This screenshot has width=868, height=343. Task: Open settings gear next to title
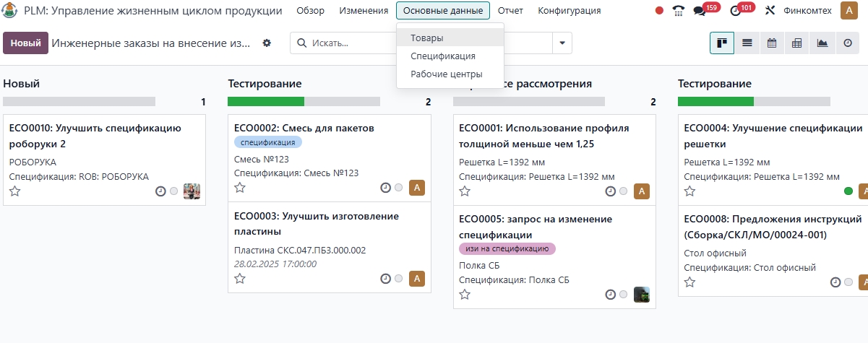tap(267, 43)
